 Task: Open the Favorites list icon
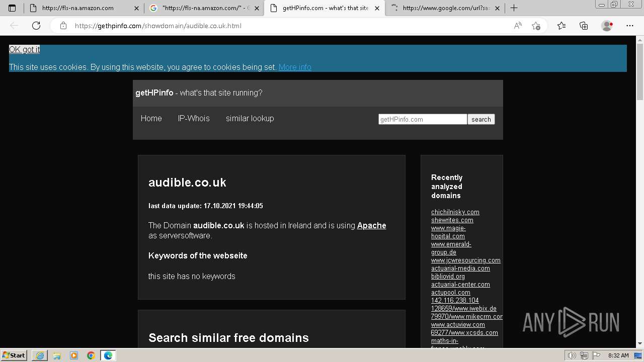click(x=561, y=26)
